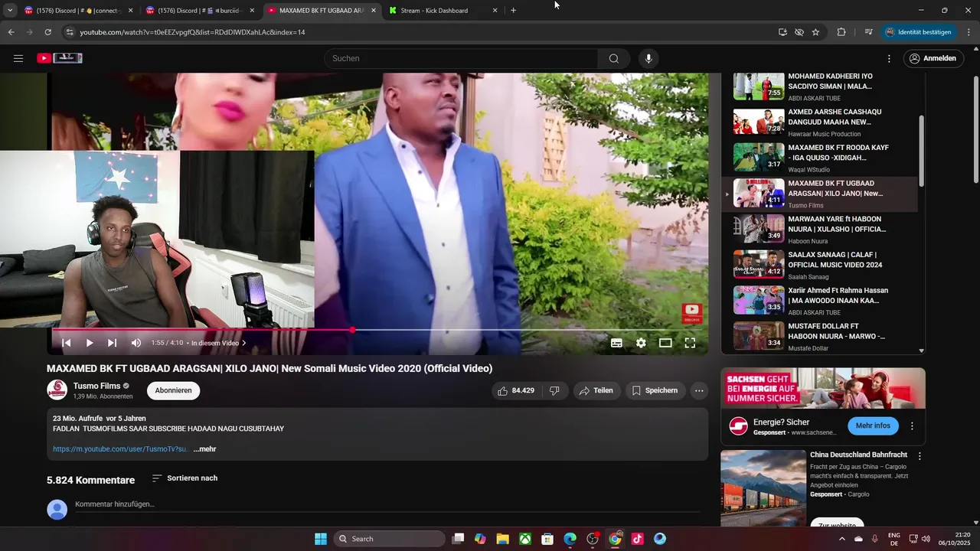Select AXMED AARSHE CAASHAQU playlist item
Screen dimensions: 980x551
[818, 122]
